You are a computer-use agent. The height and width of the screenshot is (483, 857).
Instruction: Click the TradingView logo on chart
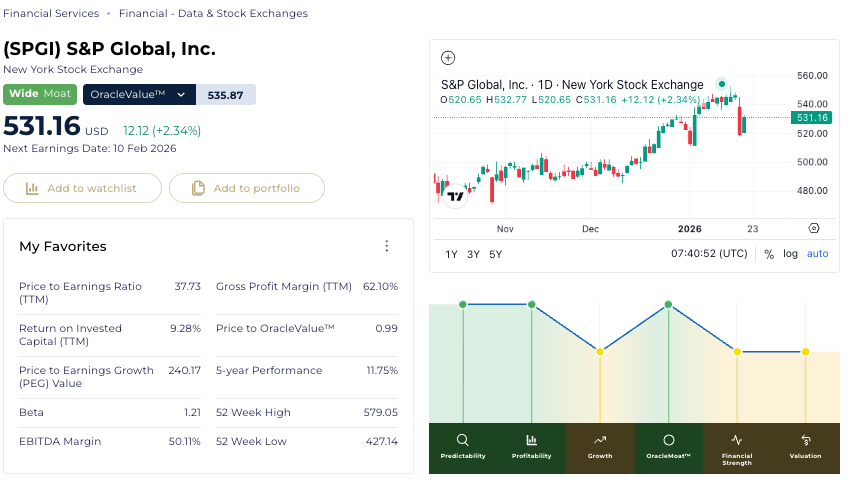tap(455, 196)
